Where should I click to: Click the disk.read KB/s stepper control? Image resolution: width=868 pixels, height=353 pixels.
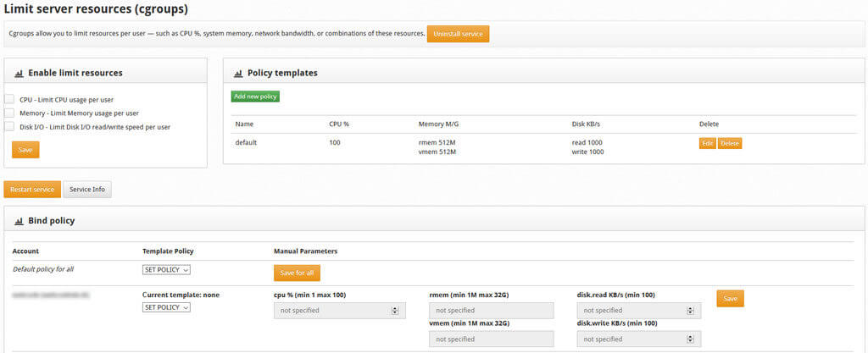(690, 311)
